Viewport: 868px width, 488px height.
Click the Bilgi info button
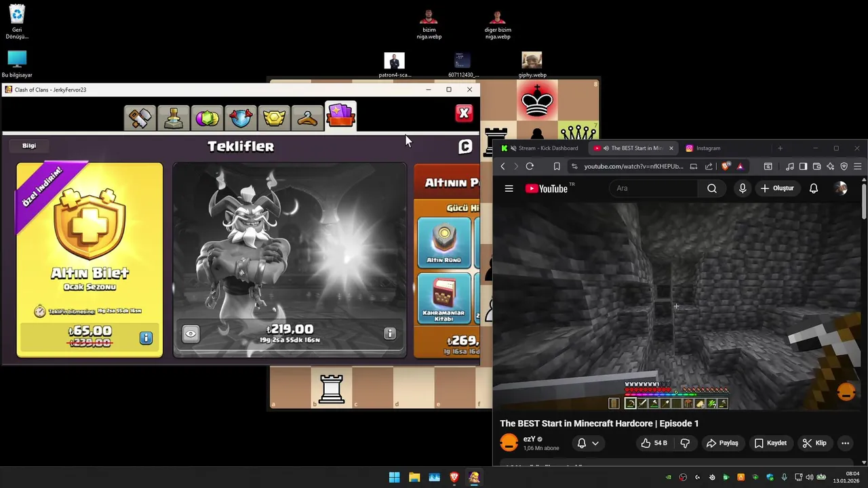click(29, 146)
